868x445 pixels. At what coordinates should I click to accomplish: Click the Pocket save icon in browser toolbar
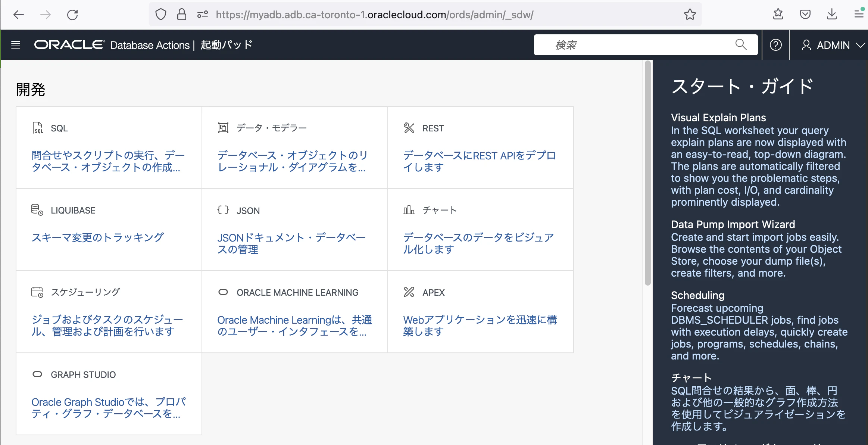(x=805, y=15)
